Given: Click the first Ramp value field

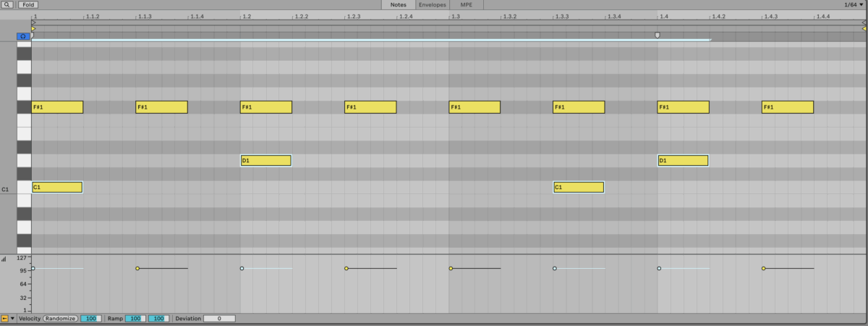Looking at the screenshot, I should click(x=135, y=318).
